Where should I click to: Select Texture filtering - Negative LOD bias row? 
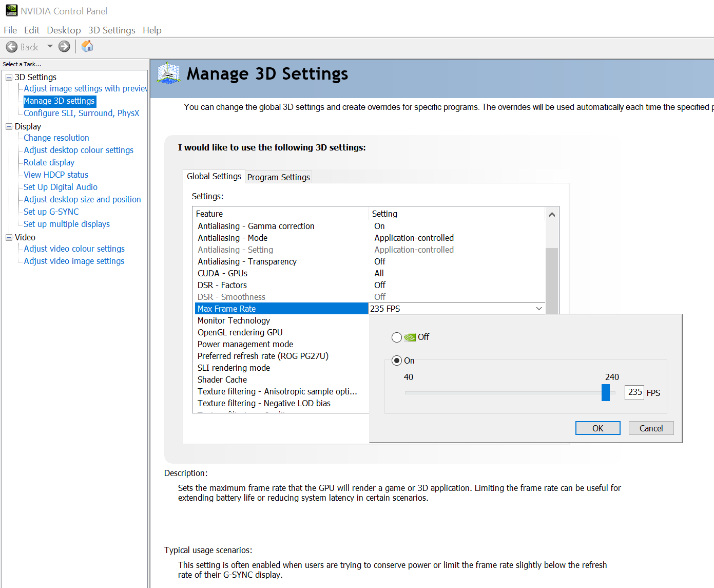click(281, 403)
